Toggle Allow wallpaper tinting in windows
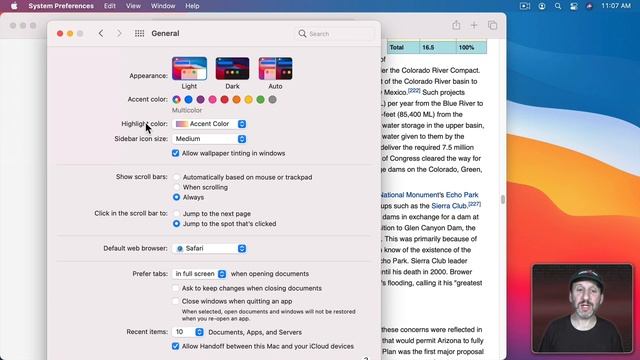The image size is (640, 360). point(176,153)
